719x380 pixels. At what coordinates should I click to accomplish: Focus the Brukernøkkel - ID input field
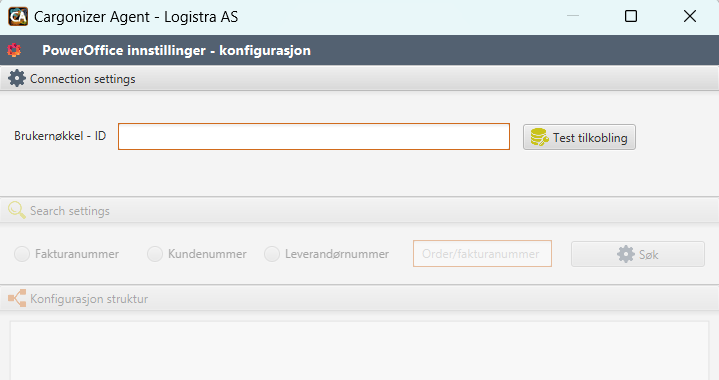pyautogui.click(x=314, y=137)
